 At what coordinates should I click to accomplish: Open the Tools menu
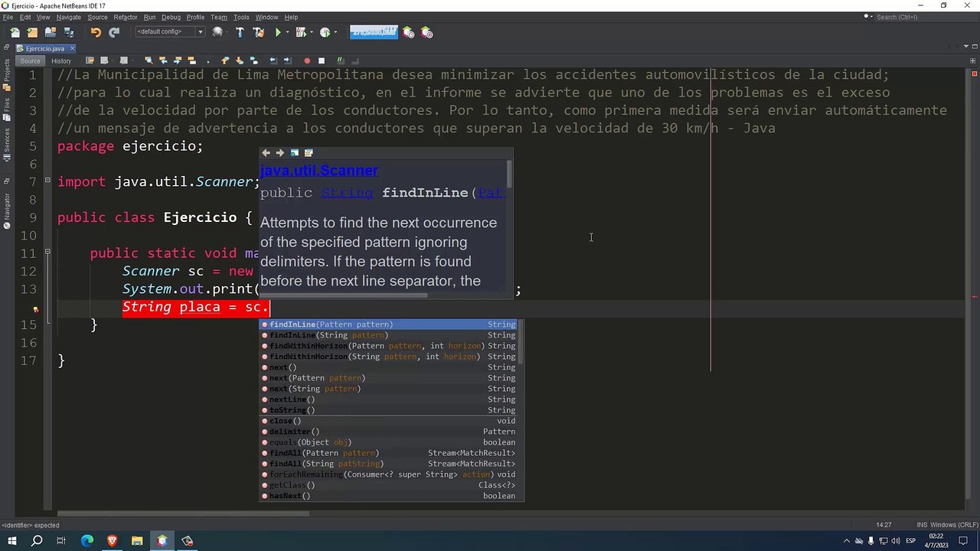coord(241,17)
